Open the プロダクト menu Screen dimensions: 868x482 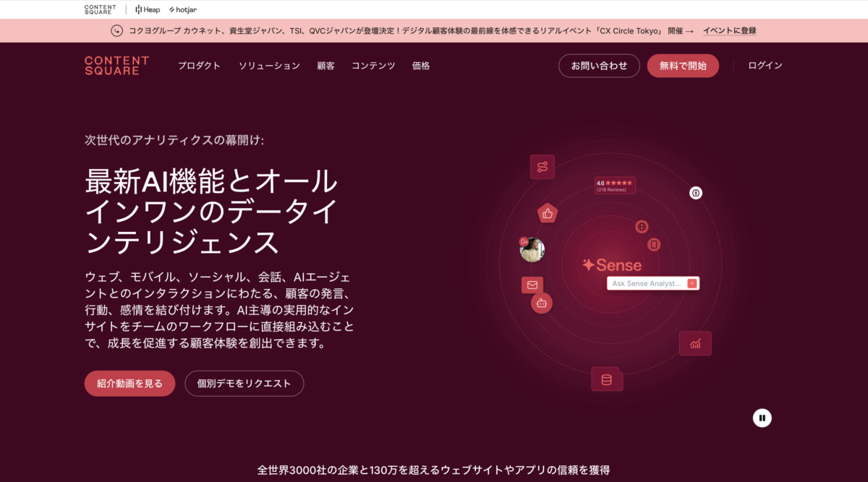200,66
